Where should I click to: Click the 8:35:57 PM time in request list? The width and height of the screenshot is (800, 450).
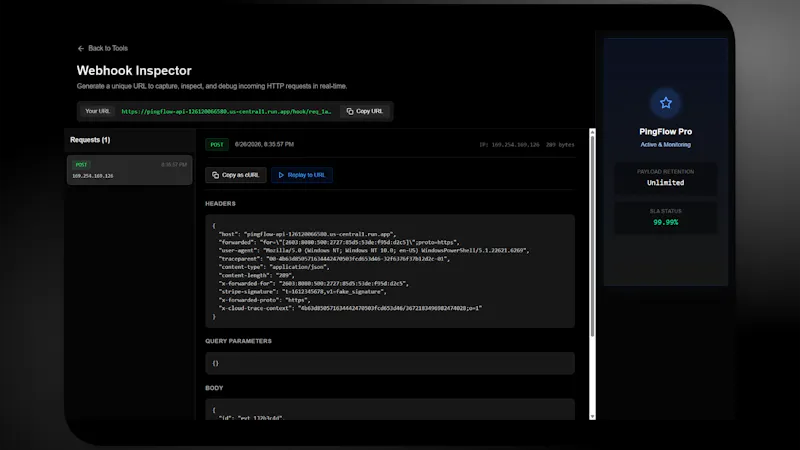tap(174, 165)
